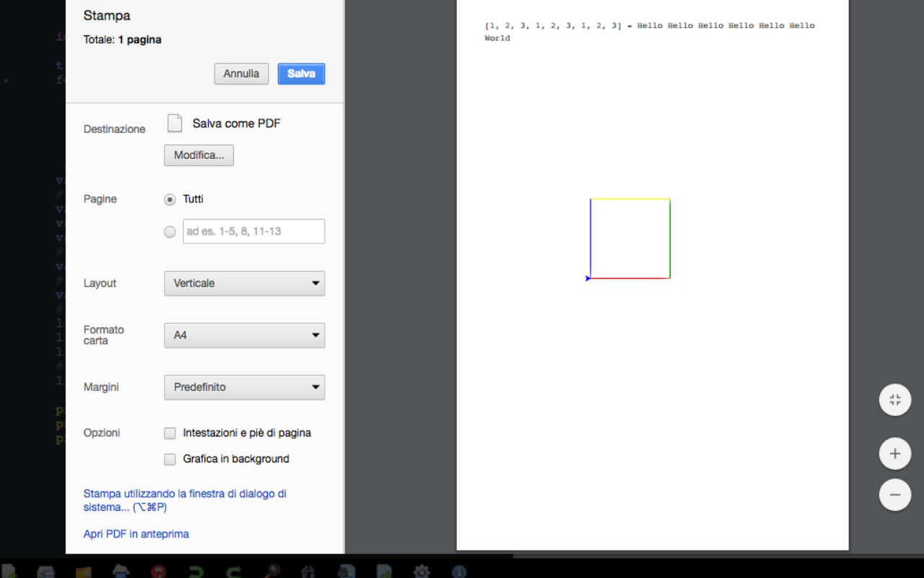Click the binoculars icon in bottom toolbar

308,571
